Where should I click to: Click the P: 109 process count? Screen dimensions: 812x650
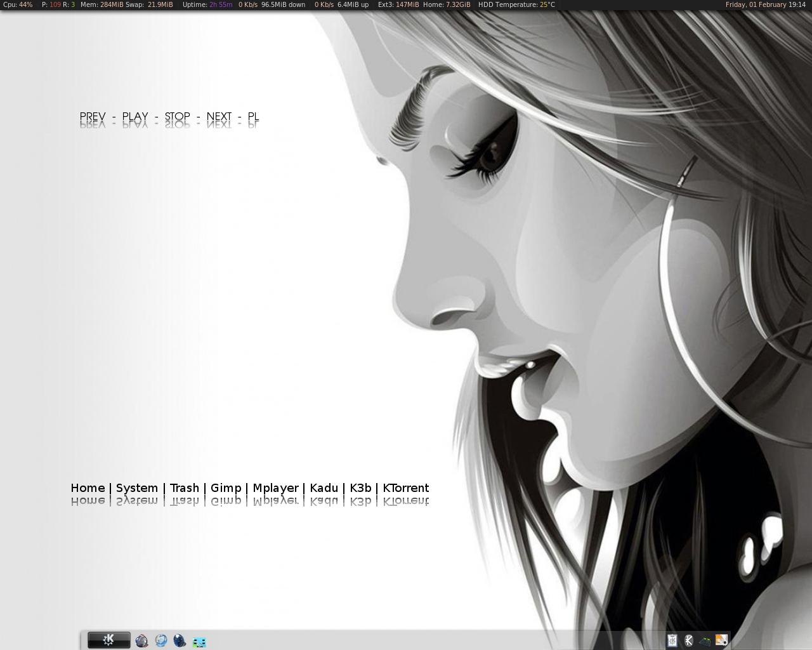51,4
